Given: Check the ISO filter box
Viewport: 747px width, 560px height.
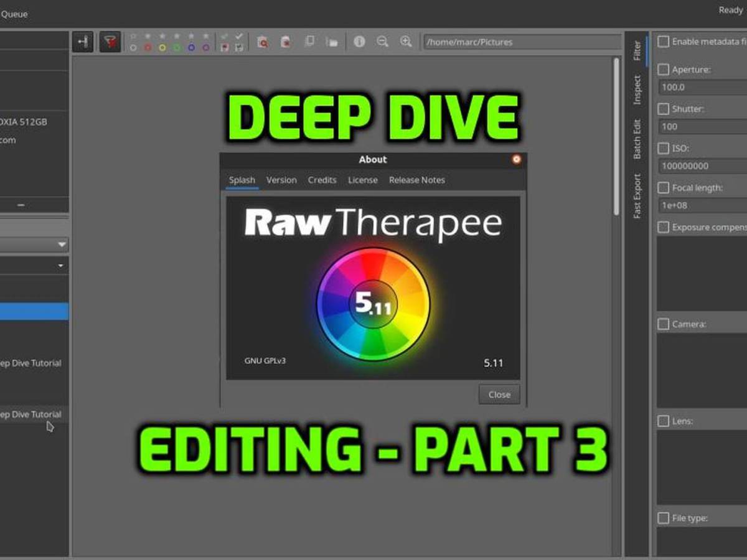Looking at the screenshot, I should [664, 148].
